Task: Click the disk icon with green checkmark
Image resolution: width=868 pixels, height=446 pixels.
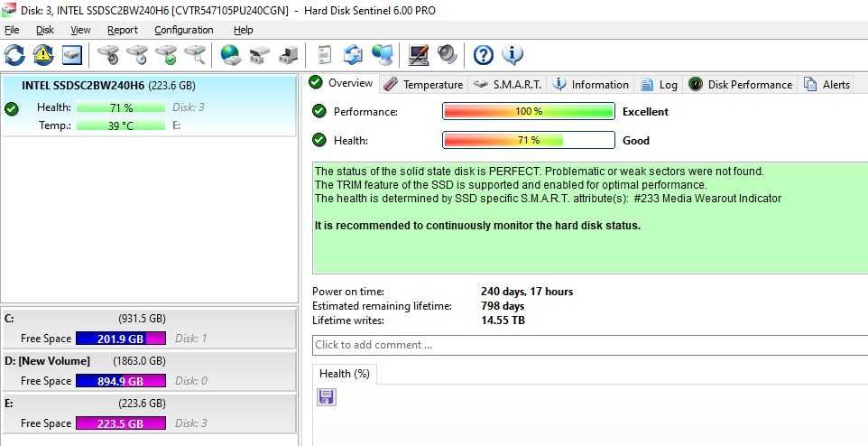Action: pos(166,55)
